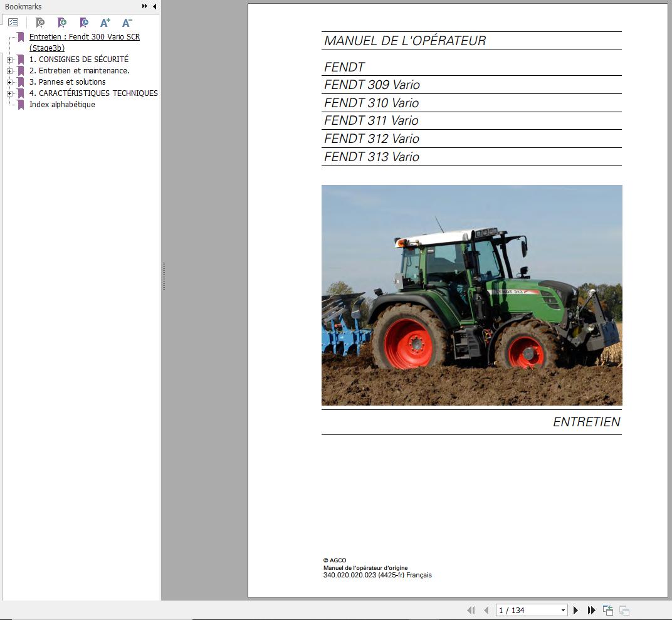Click '340.020.020.023 (4425-fr) Français' text
This screenshot has height=620, width=672.
tap(377, 575)
